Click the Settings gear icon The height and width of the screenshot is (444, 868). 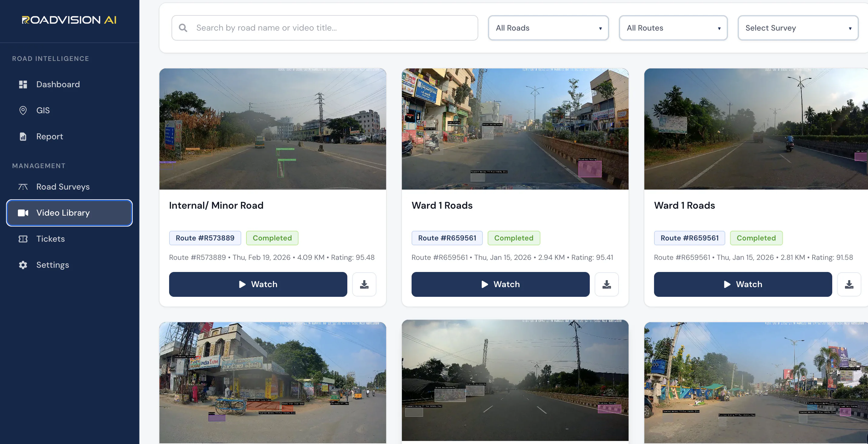point(23,265)
